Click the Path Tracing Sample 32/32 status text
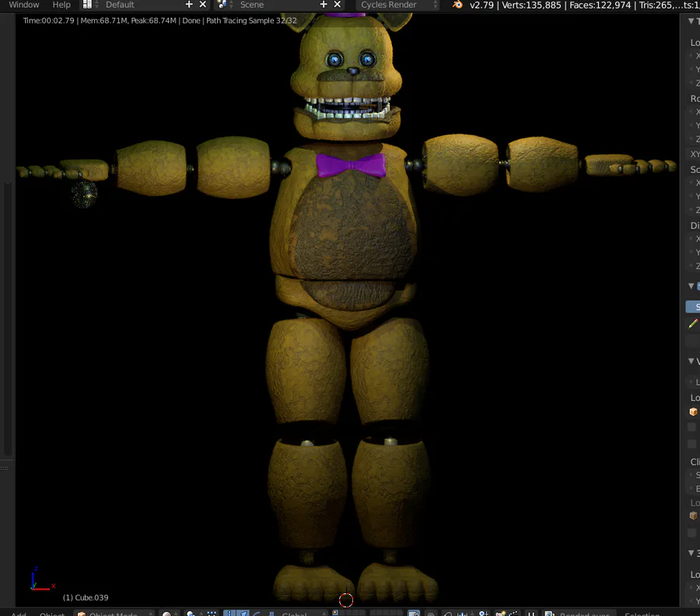The image size is (700, 616). click(251, 20)
